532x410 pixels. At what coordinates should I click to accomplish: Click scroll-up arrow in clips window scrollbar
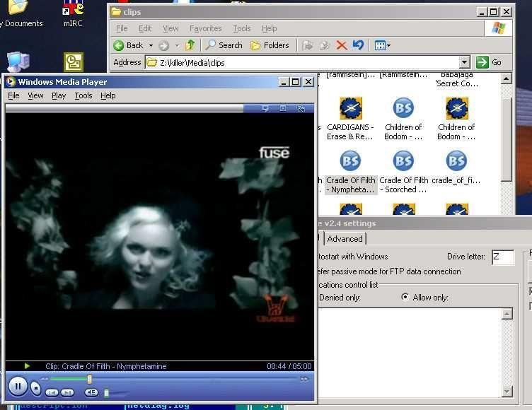click(x=507, y=78)
